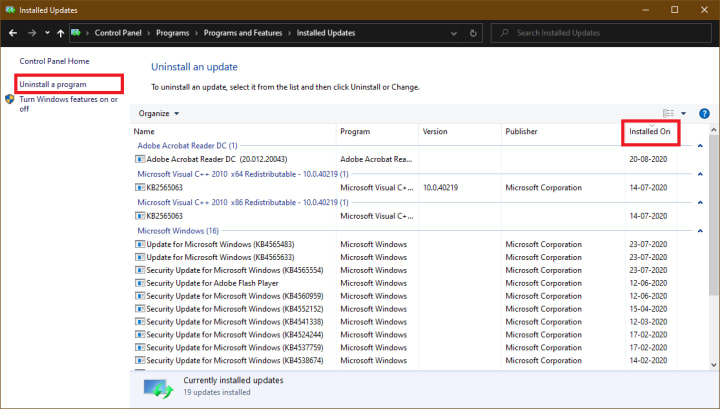Click the scrollbar up arrow
This screenshot has height=409, width=720.
click(714, 130)
